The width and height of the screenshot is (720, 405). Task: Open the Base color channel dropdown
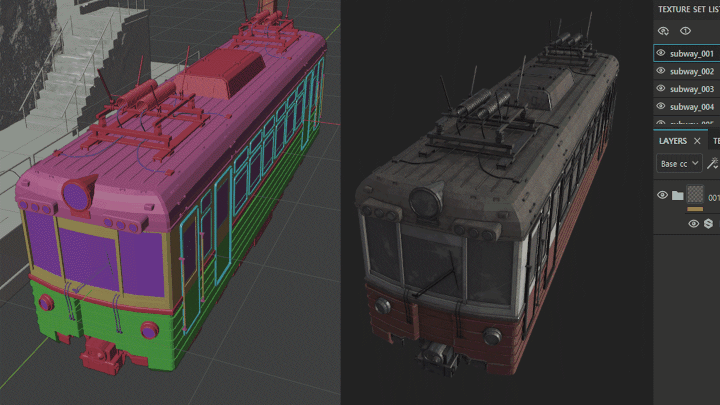679,163
